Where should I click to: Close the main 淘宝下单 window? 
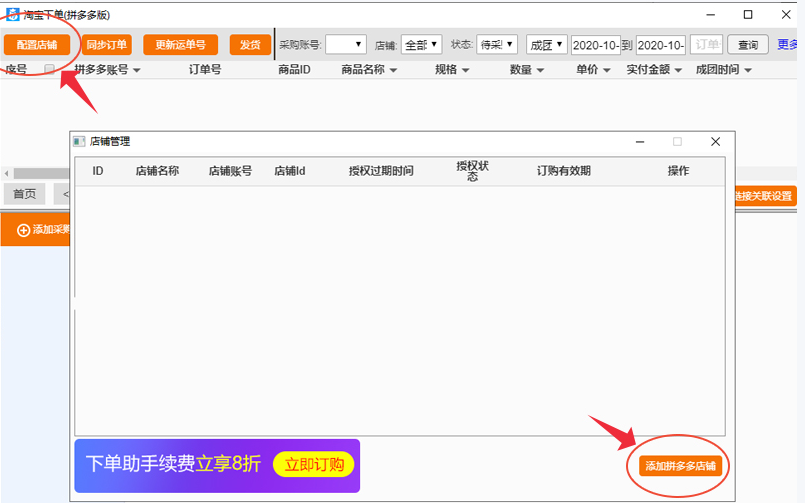pyautogui.click(x=786, y=15)
